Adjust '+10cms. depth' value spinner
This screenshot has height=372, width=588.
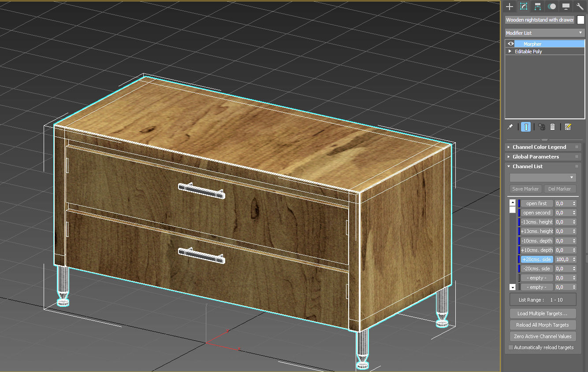574,250
